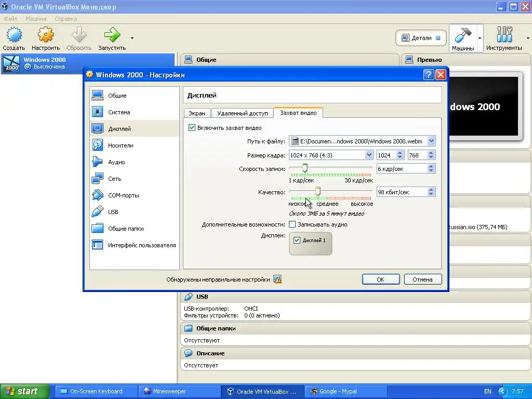Screen dimensions: 532x399
Task: Open the Файл menu
Action: click(10, 19)
